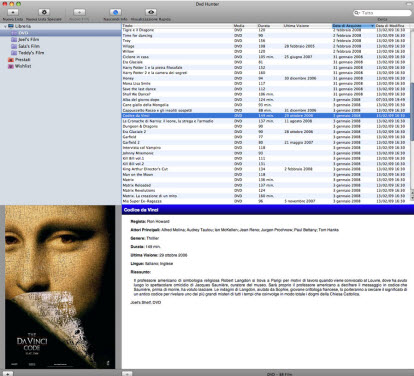
Task: Select the Kill Bill vol.2 row
Action: pos(266,163)
